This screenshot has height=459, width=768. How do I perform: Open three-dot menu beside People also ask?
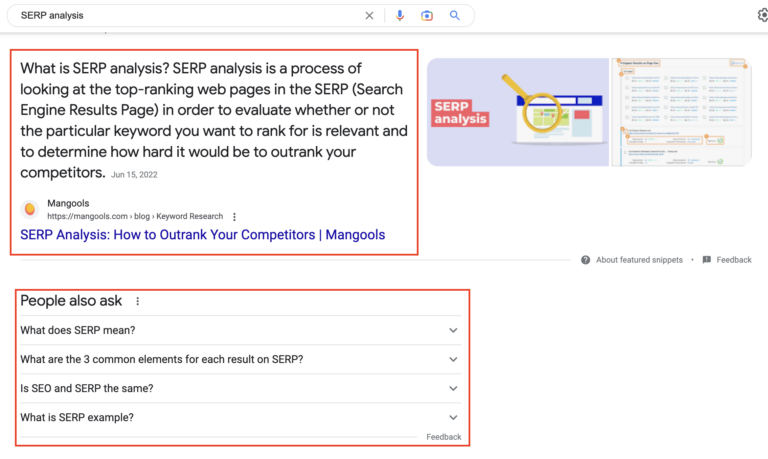pyautogui.click(x=138, y=301)
